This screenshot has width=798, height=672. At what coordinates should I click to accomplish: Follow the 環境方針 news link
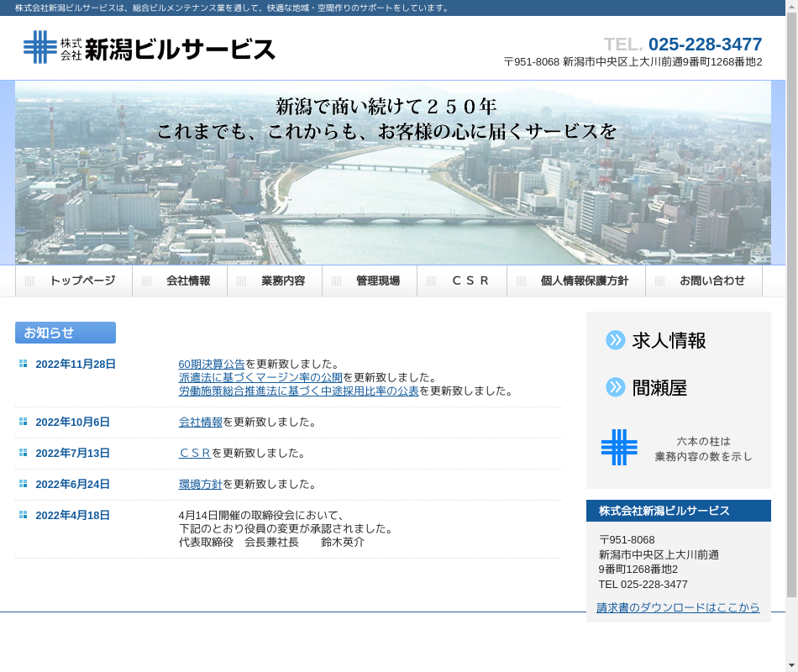click(x=200, y=484)
